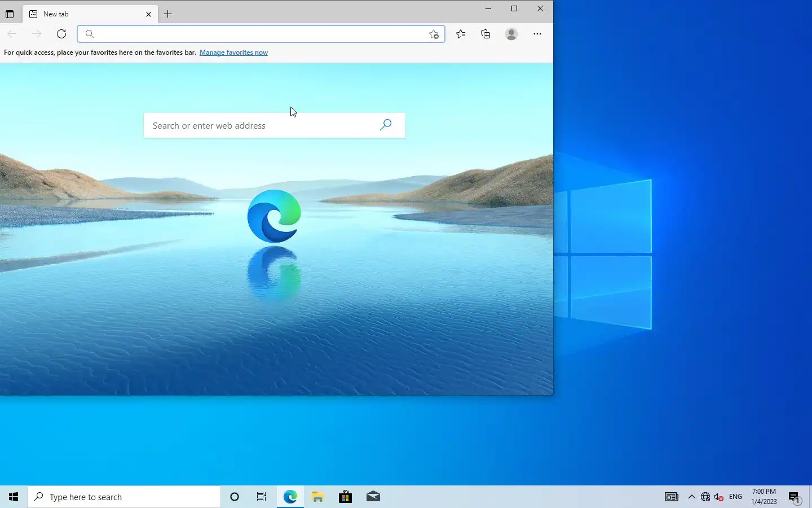This screenshot has width=812, height=508.
Task: Click the Manage favorites now link
Action: [x=233, y=52]
